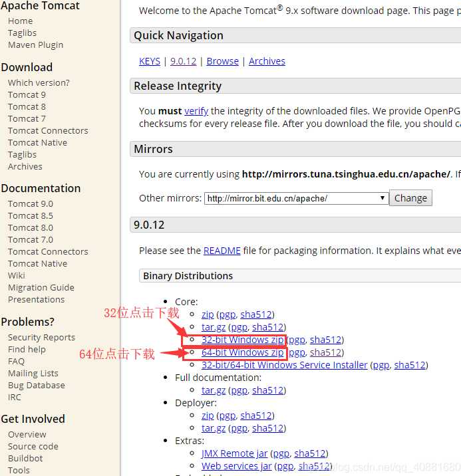Open Maven Plugin sidebar link
The width and height of the screenshot is (461, 476).
pos(35,45)
